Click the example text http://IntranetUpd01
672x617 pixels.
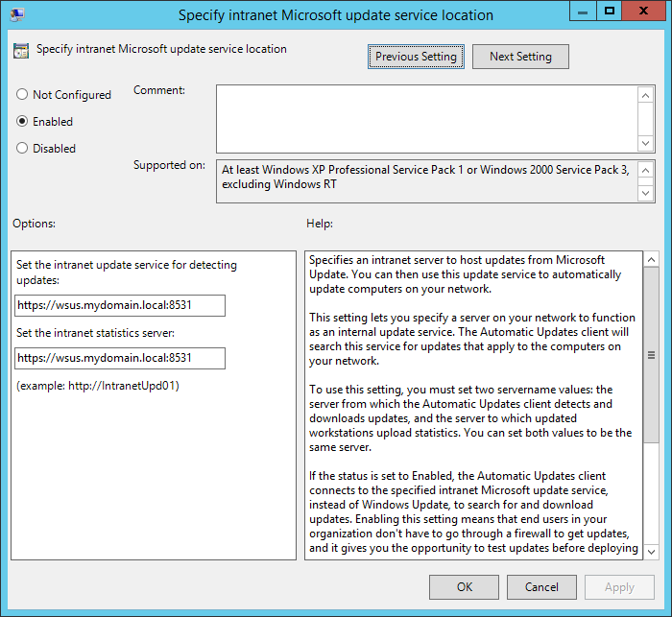(x=124, y=386)
